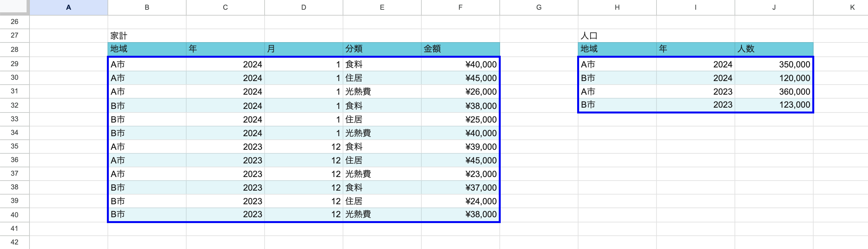The image size is (868, 249).
Task: Click the cell showing 360,000
Action: [774, 92]
